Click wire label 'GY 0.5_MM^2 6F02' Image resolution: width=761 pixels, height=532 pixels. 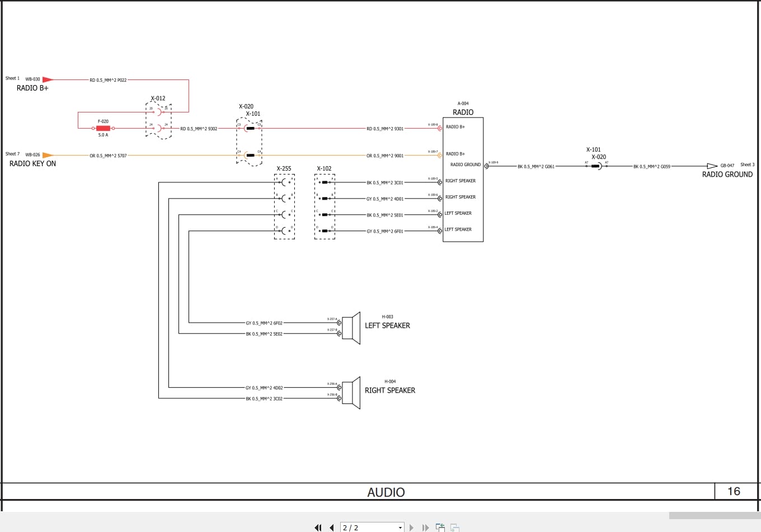[x=264, y=323]
